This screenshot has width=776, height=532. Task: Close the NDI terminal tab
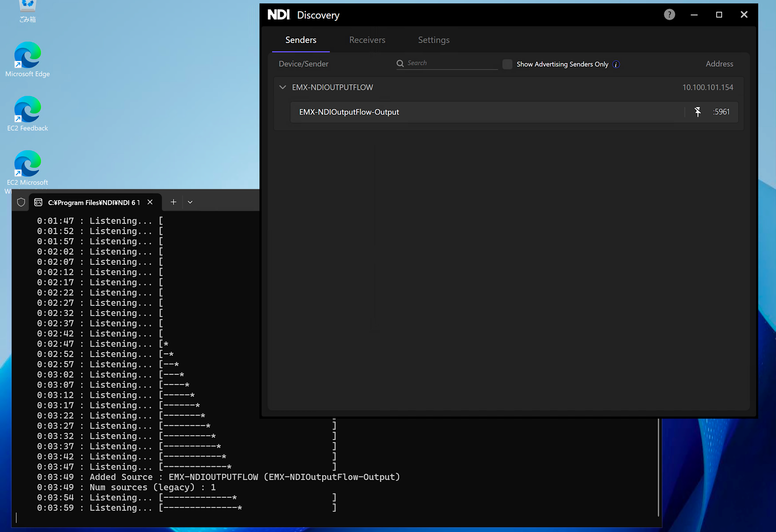(150, 202)
